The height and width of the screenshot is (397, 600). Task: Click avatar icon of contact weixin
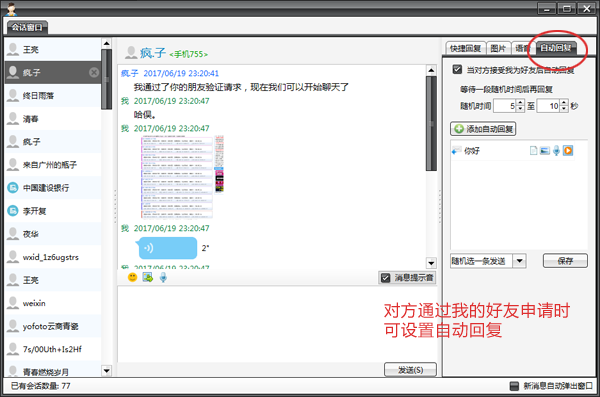click(x=13, y=303)
